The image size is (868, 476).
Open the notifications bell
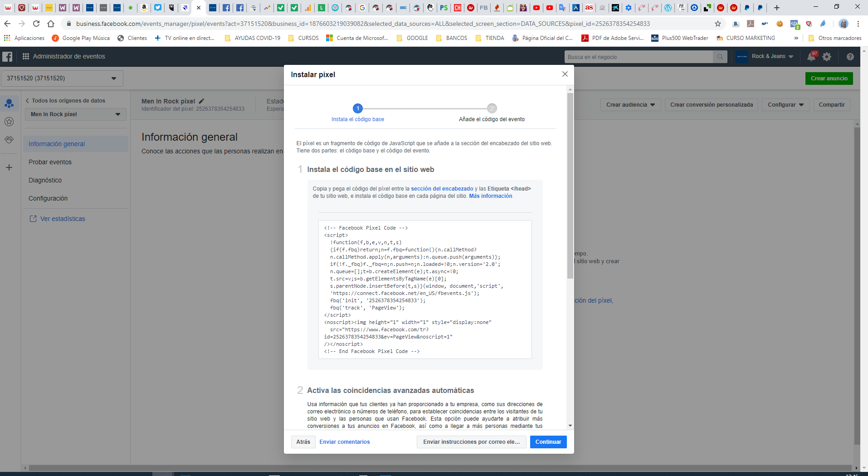click(811, 57)
